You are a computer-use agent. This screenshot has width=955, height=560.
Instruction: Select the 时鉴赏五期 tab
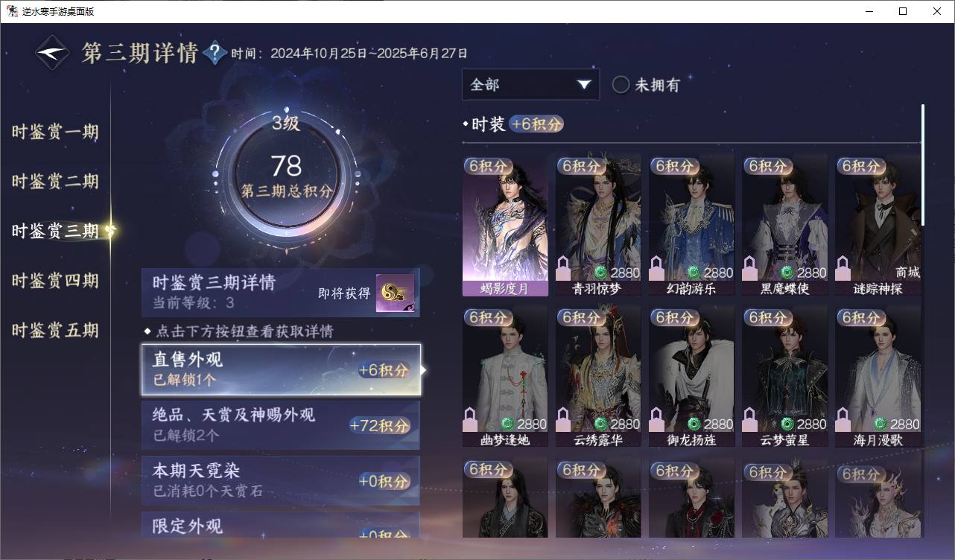point(55,330)
